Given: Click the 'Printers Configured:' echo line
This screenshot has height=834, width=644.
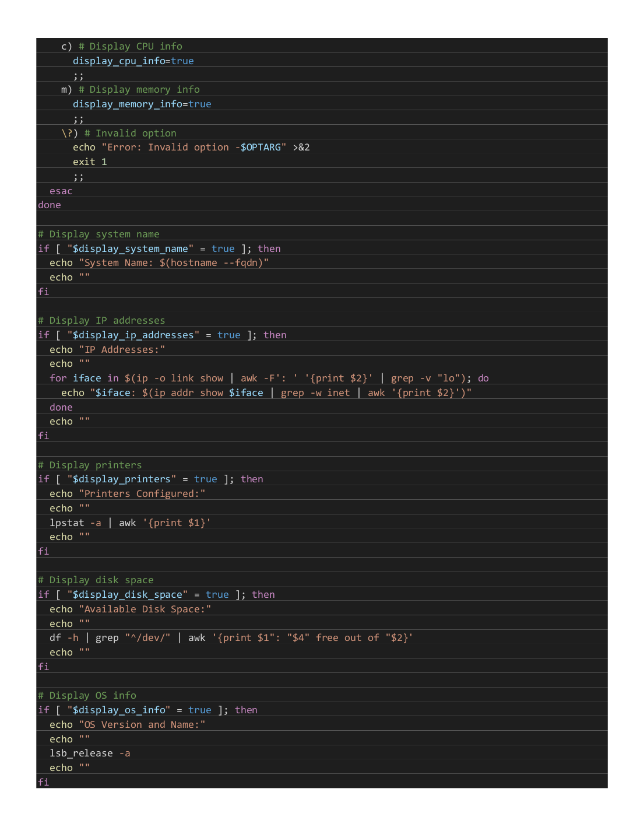Looking at the screenshot, I should click(x=127, y=493).
